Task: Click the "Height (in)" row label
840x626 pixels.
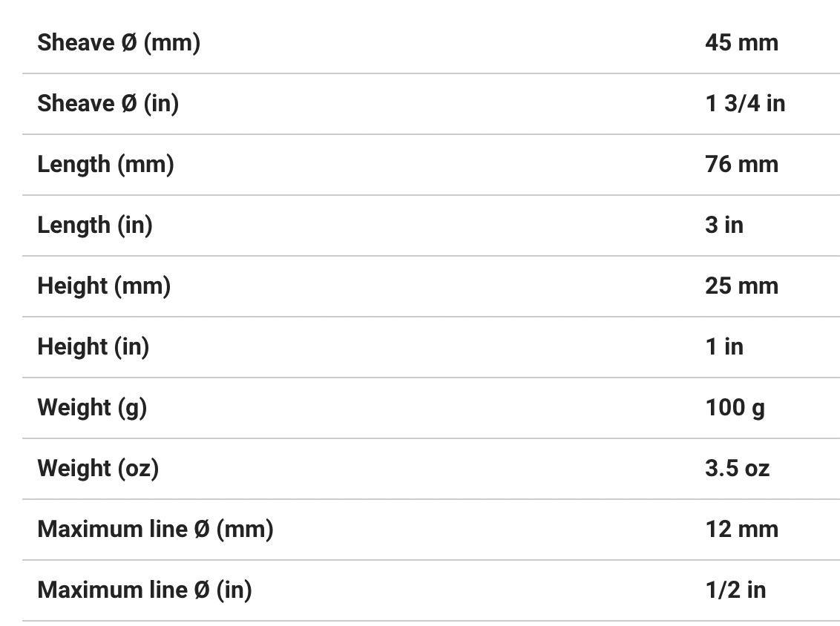Action: (x=93, y=347)
